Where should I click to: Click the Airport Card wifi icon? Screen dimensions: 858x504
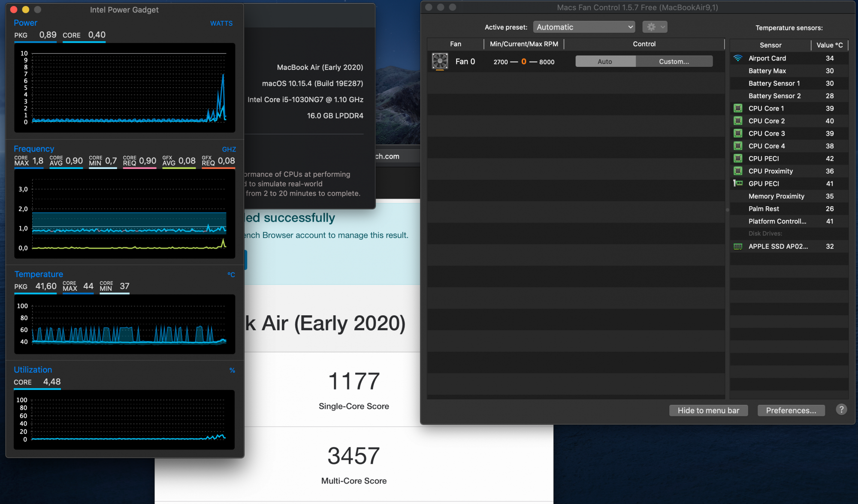[738, 58]
